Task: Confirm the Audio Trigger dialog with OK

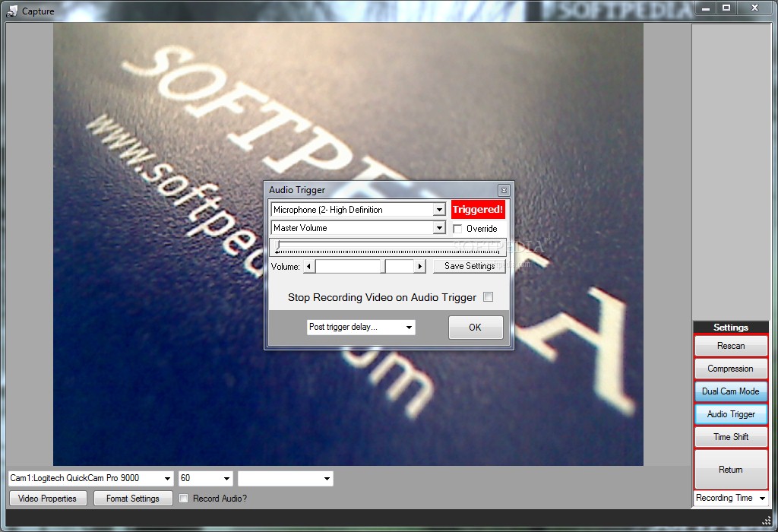Action: point(476,328)
